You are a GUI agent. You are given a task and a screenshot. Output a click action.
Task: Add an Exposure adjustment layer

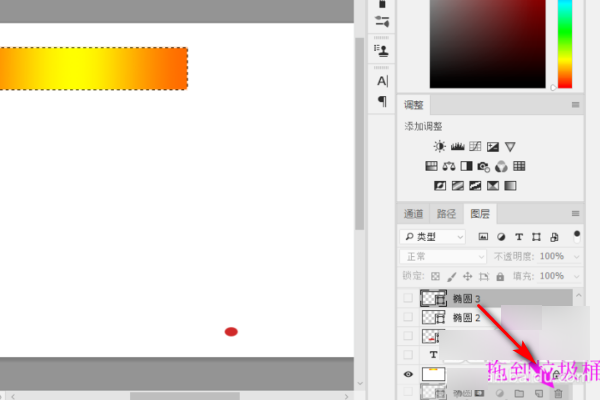(x=492, y=146)
